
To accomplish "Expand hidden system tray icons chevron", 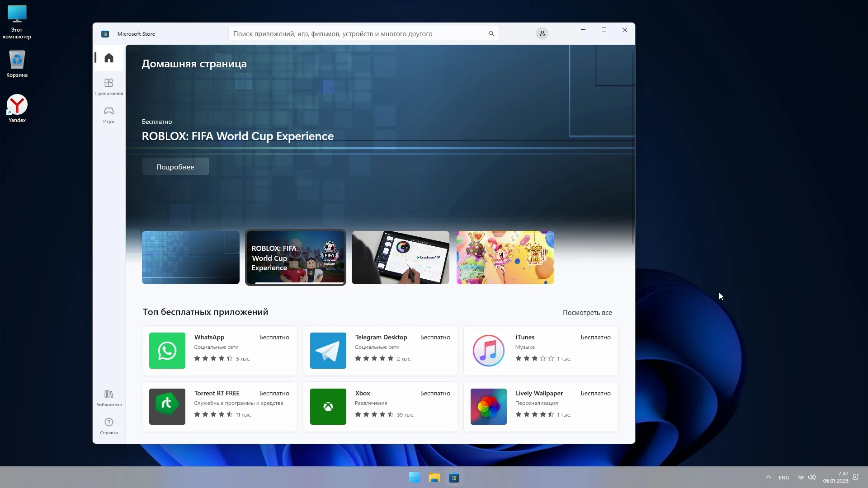I will point(768,478).
